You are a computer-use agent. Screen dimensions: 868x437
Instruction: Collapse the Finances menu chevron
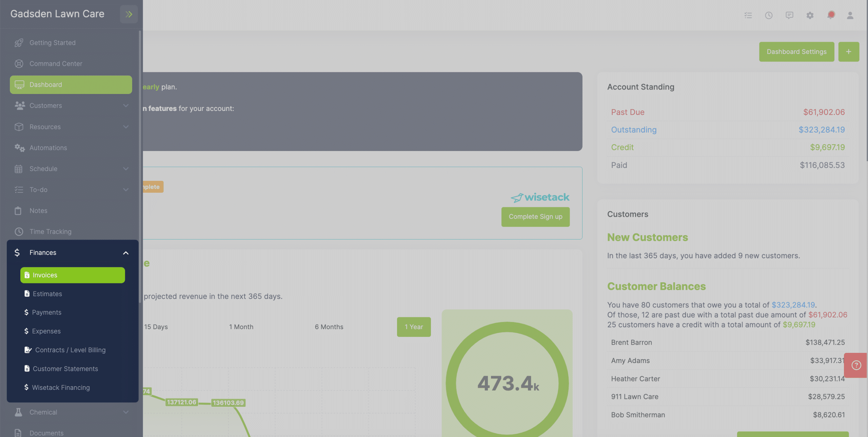click(126, 253)
